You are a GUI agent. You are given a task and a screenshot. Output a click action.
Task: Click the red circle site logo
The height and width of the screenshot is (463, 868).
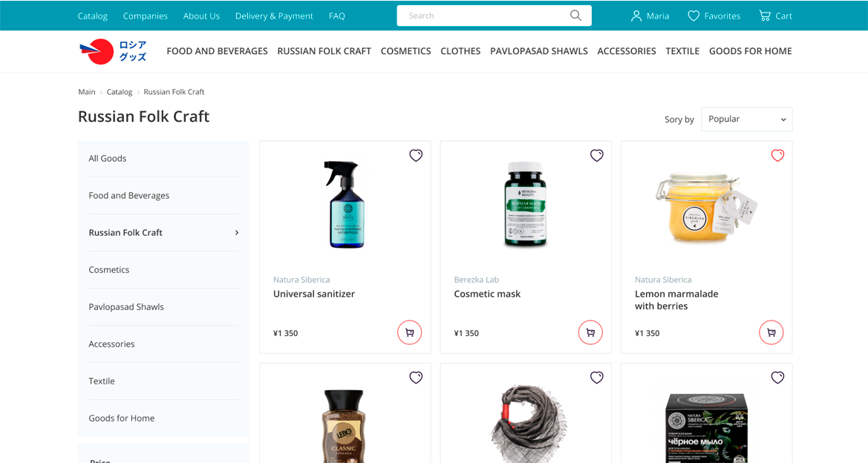click(97, 51)
